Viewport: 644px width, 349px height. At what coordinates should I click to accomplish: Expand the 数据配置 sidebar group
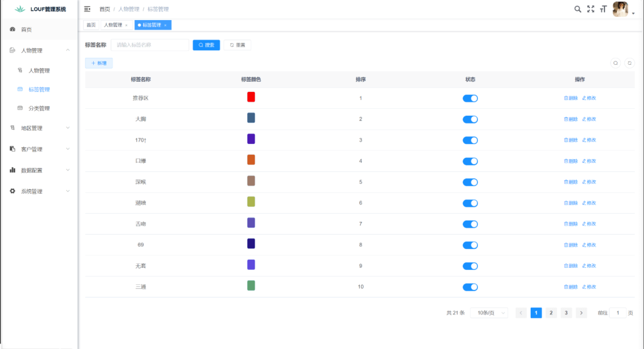coord(68,170)
